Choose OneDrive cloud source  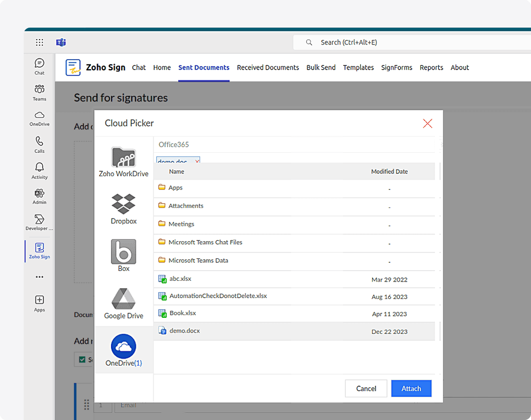(124, 350)
